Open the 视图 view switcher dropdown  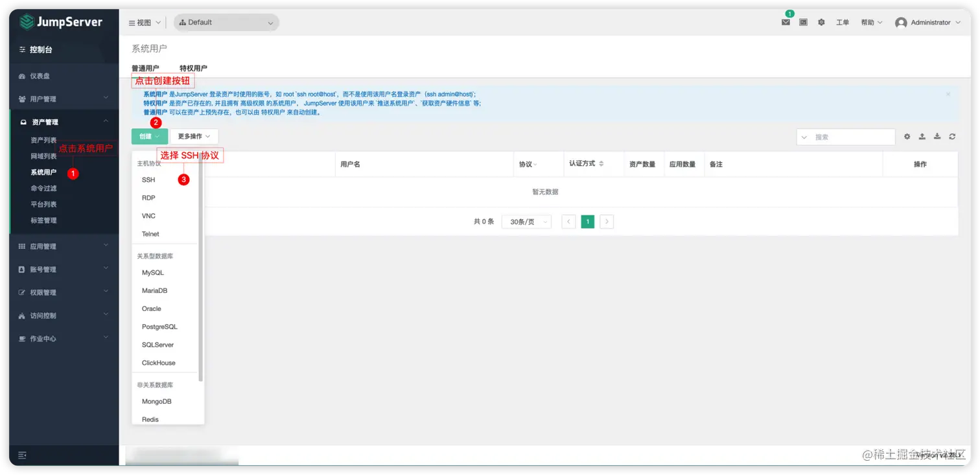pyautogui.click(x=145, y=23)
